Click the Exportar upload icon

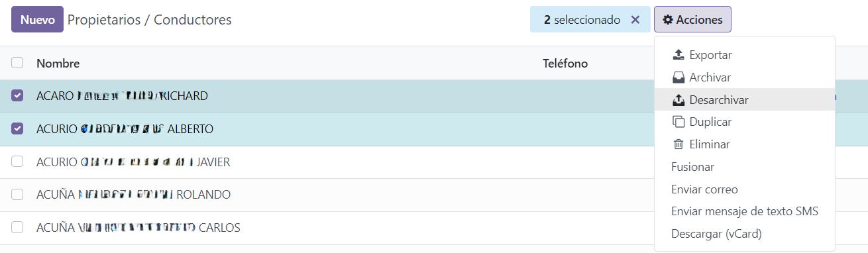pyautogui.click(x=678, y=55)
